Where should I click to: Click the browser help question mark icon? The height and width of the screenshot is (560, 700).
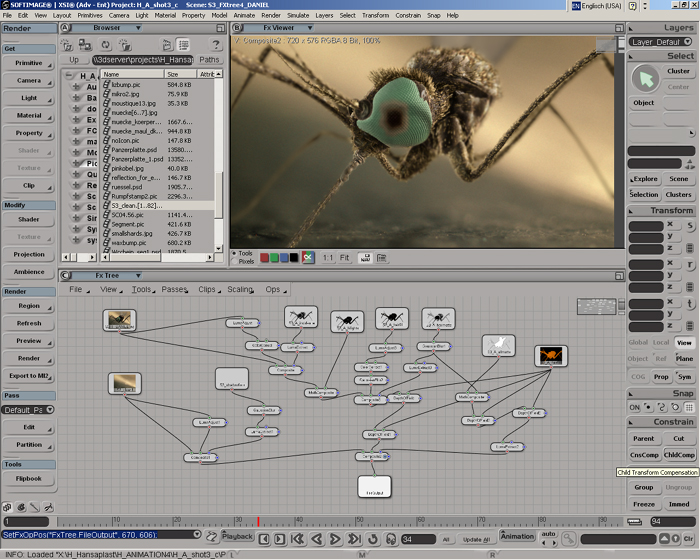pyautogui.click(x=215, y=45)
